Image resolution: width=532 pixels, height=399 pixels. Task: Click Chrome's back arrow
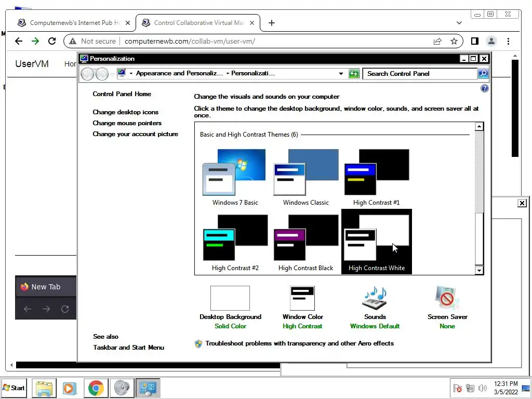[19, 41]
